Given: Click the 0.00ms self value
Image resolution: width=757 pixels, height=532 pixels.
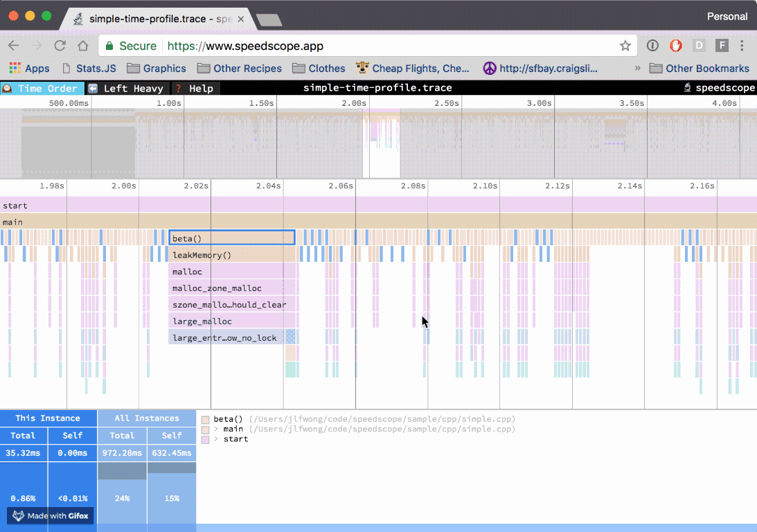Looking at the screenshot, I should click(73, 453).
